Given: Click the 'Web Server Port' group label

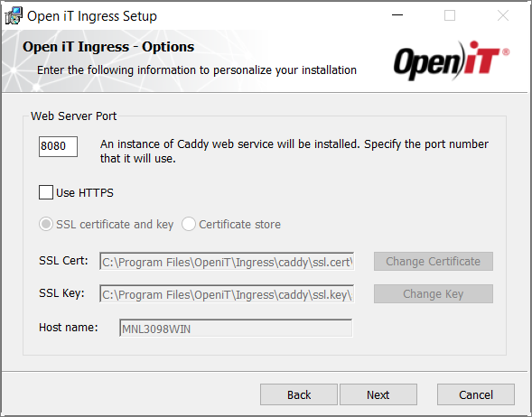Looking at the screenshot, I should [x=74, y=116].
